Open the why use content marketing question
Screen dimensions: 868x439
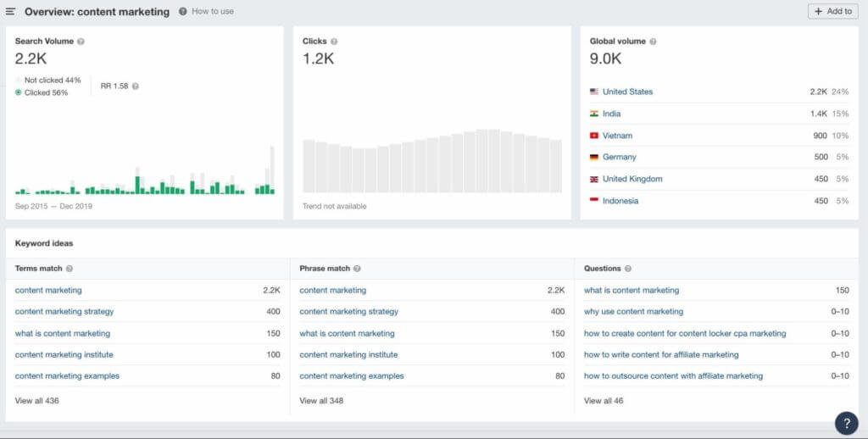pos(633,312)
